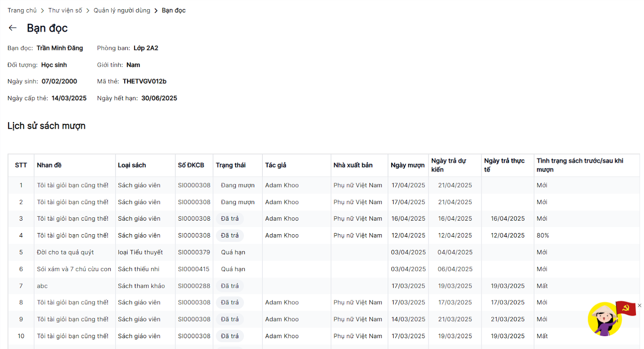Click the back arrow beside Bạn đọc
The image size is (644, 349).
coord(12,28)
